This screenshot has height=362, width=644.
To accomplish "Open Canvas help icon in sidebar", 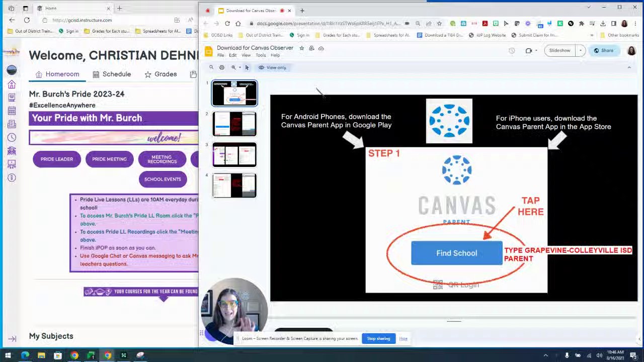I will tap(12, 177).
